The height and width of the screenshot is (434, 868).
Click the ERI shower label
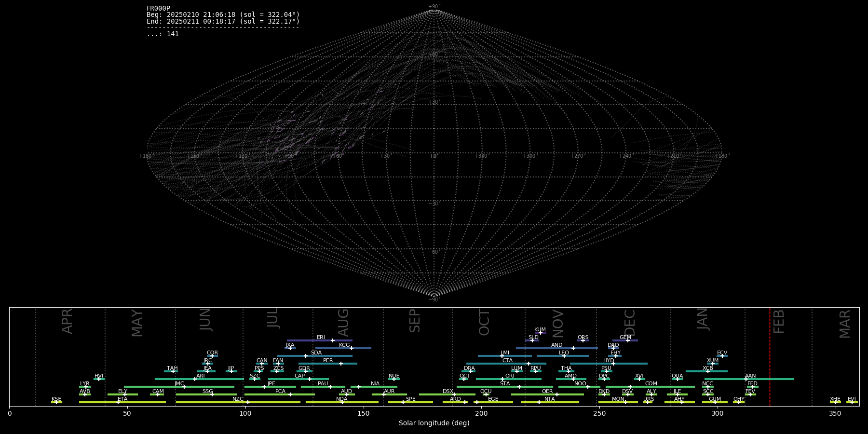coord(321,337)
